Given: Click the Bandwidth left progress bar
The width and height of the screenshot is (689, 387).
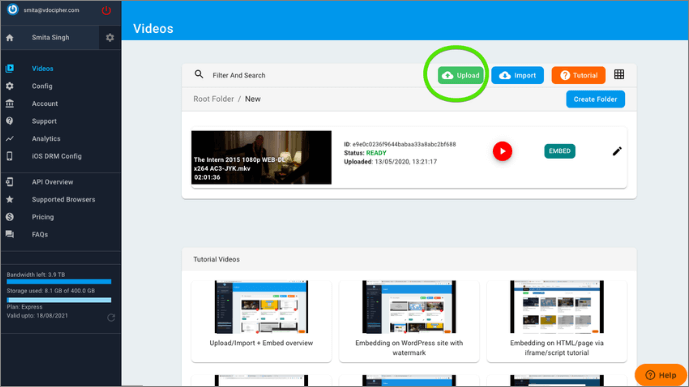Looking at the screenshot, I should [59, 282].
